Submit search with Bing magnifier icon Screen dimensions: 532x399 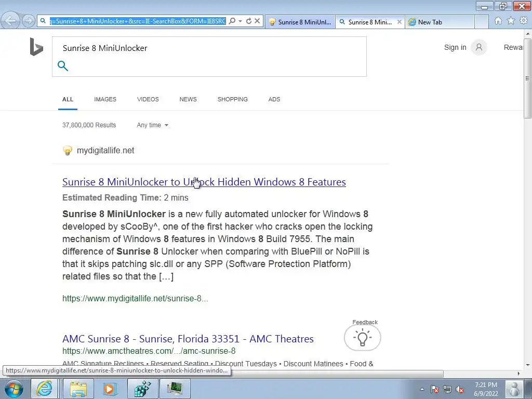click(x=63, y=66)
